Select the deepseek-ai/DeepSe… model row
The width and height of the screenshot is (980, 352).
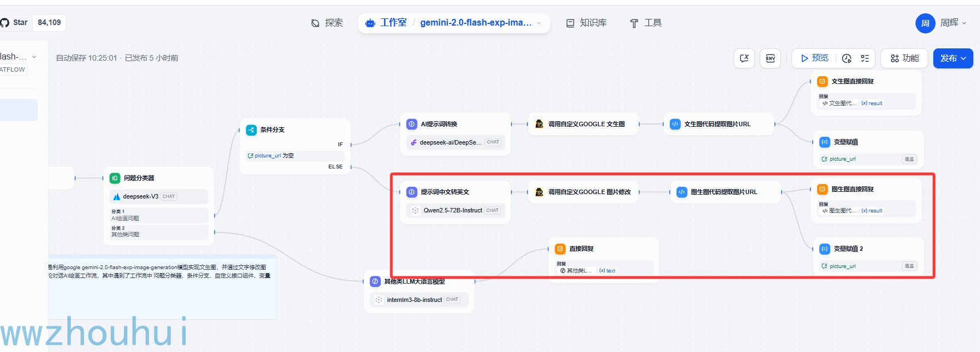(x=456, y=142)
